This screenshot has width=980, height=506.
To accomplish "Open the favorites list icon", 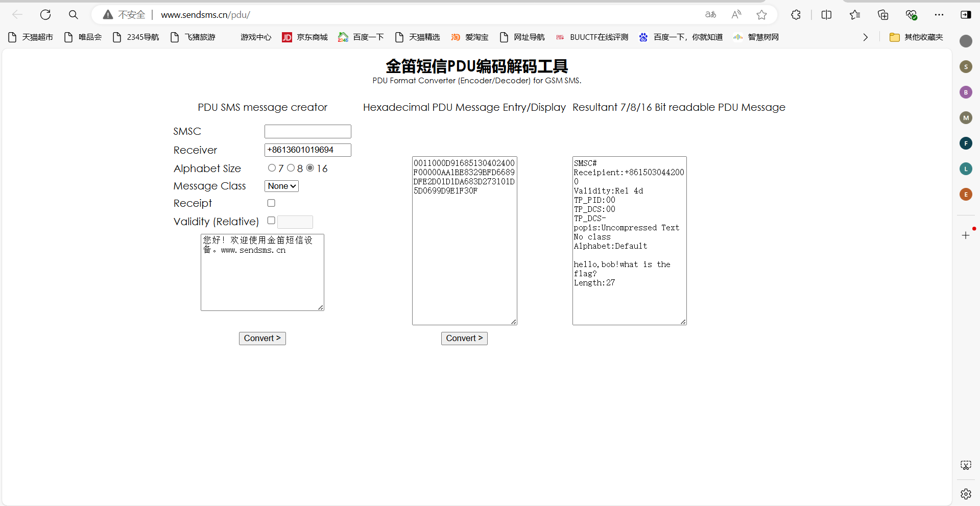I will [x=855, y=15].
